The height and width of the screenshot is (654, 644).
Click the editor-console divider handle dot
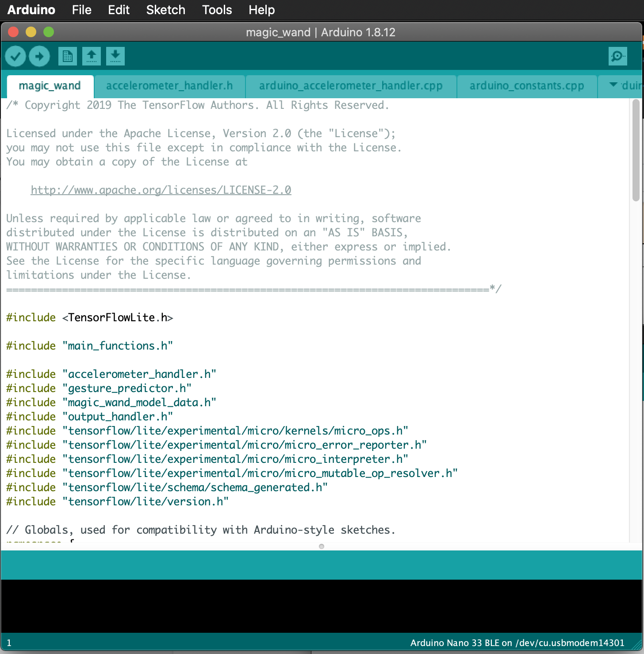322,546
